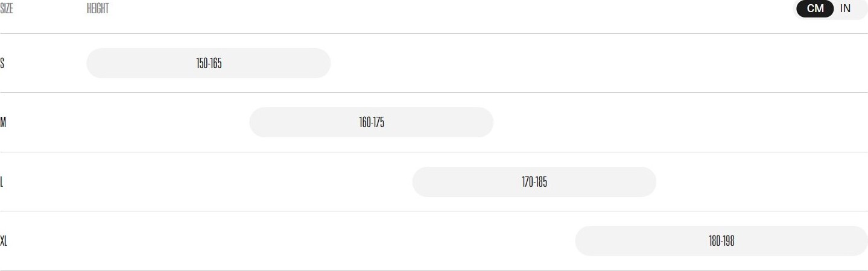868x271 pixels.
Task: Click the divider line below the M row
Action: [x=434, y=152]
